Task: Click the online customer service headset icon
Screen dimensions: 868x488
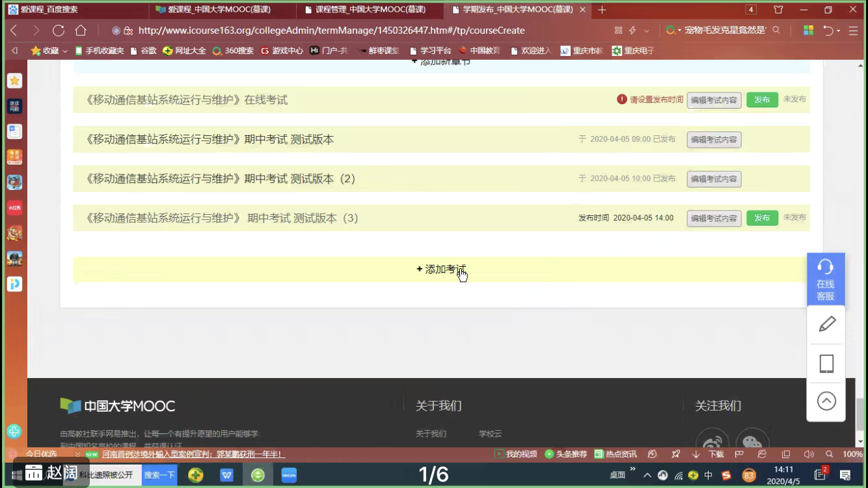Action: click(825, 267)
